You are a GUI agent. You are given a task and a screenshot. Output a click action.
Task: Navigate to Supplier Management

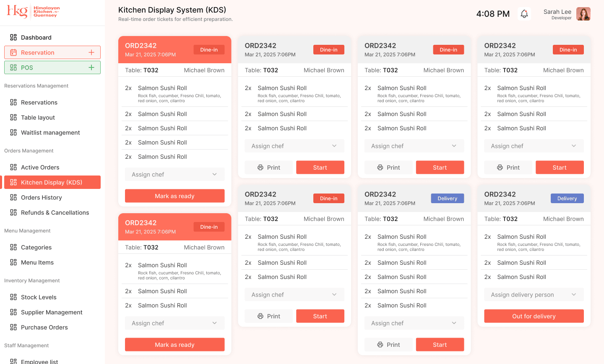(x=52, y=312)
